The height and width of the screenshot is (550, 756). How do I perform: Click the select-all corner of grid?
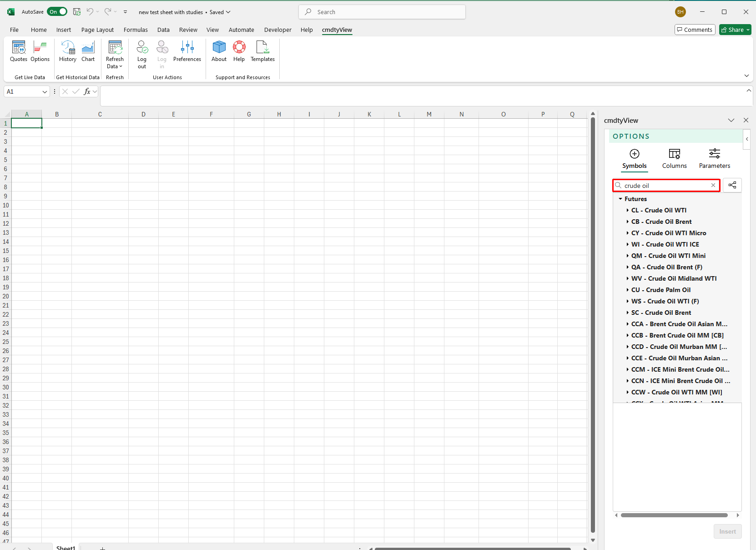(5, 114)
